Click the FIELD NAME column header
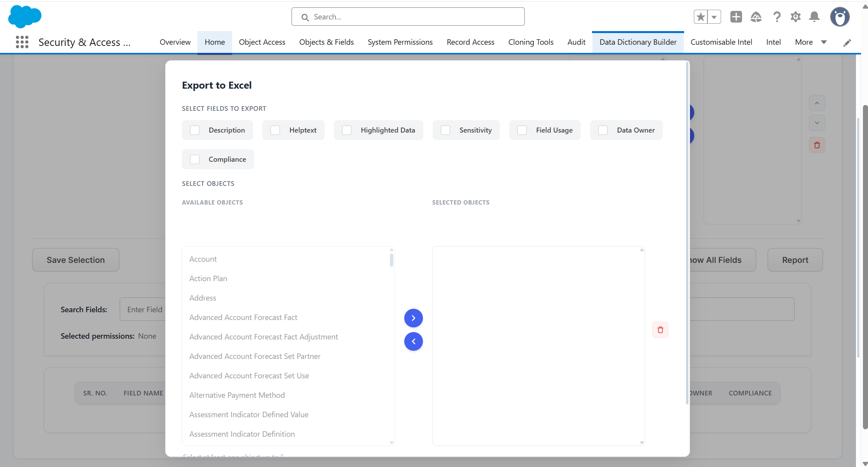Screen dimensions: 868x467 pos(143,393)
